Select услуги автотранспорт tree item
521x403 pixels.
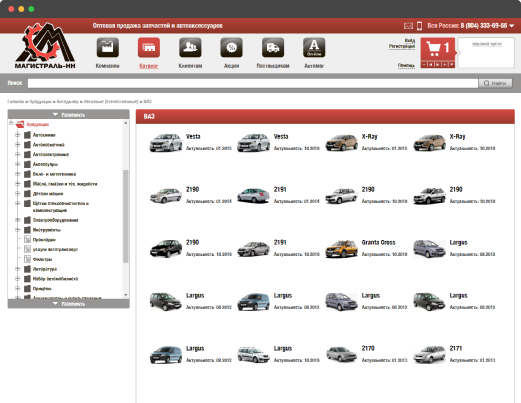55,249
